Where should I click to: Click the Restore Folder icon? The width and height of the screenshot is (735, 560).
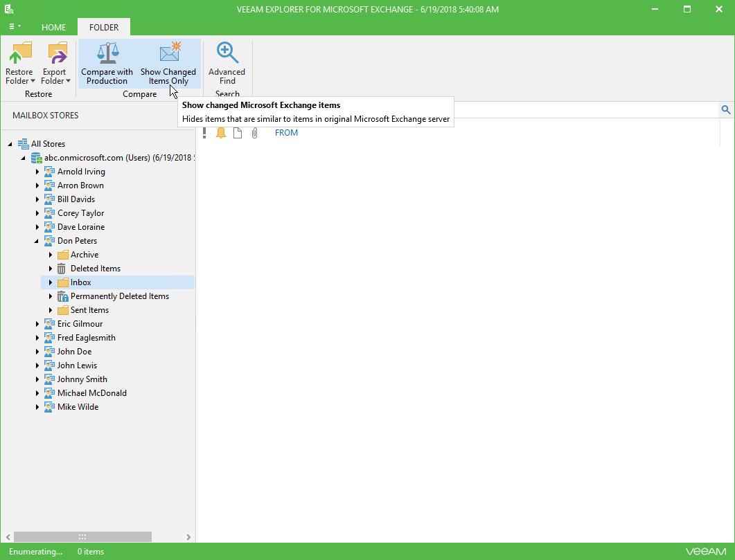tap(19, 53)
